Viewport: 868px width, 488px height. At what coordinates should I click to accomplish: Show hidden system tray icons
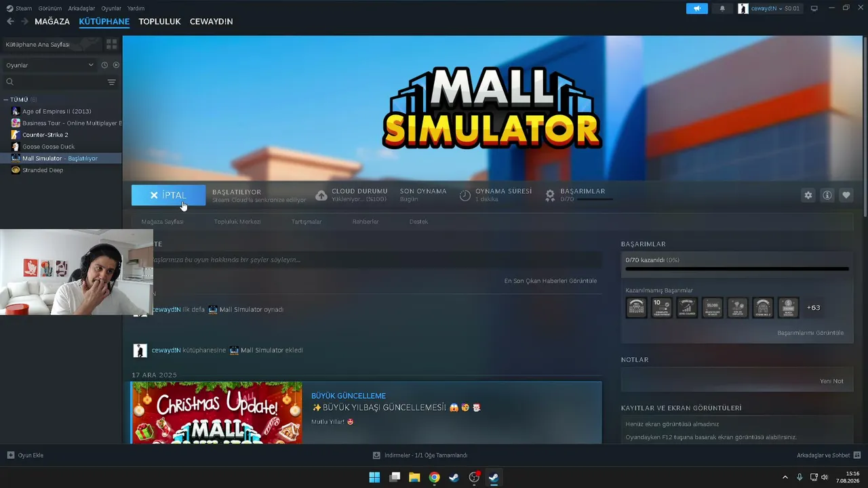[785, 477]
